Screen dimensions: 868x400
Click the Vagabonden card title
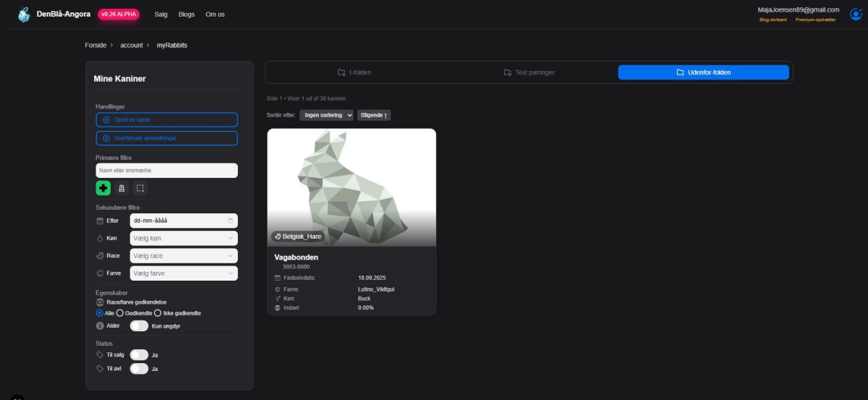[x=297, y=258]
